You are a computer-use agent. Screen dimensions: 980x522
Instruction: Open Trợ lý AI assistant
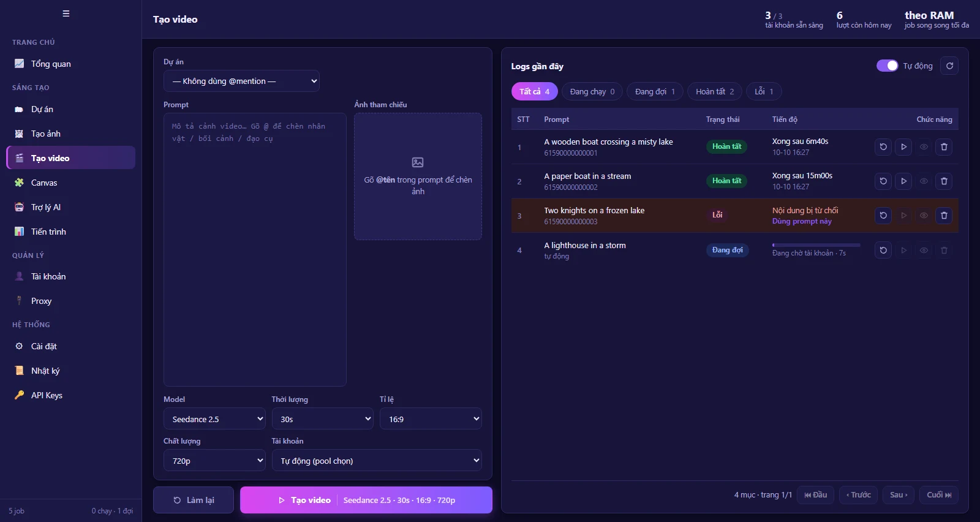coord(71,207)
